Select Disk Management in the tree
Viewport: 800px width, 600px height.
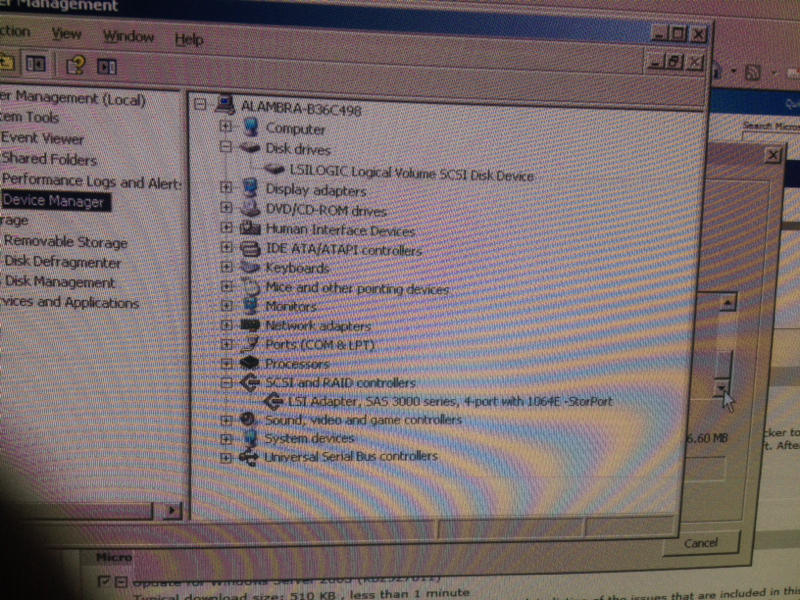[x=59, y=282]
